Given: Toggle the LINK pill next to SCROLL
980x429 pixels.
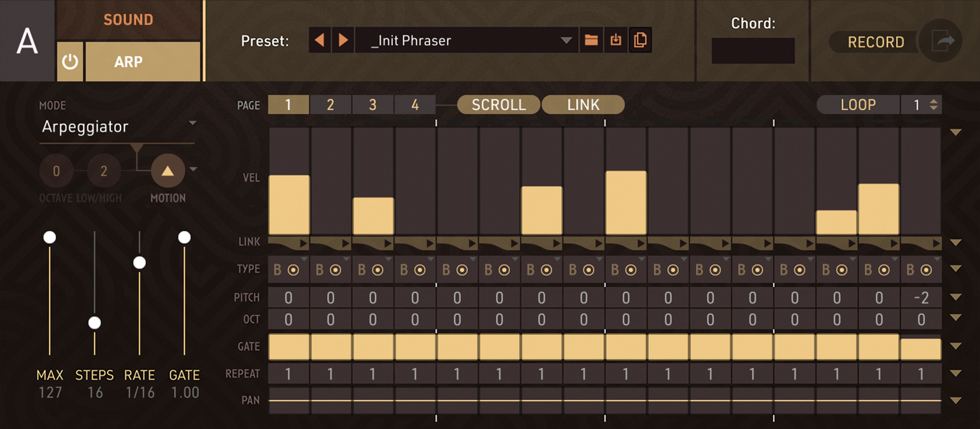Looking at the screenshot, I should (x=583, y=105).
